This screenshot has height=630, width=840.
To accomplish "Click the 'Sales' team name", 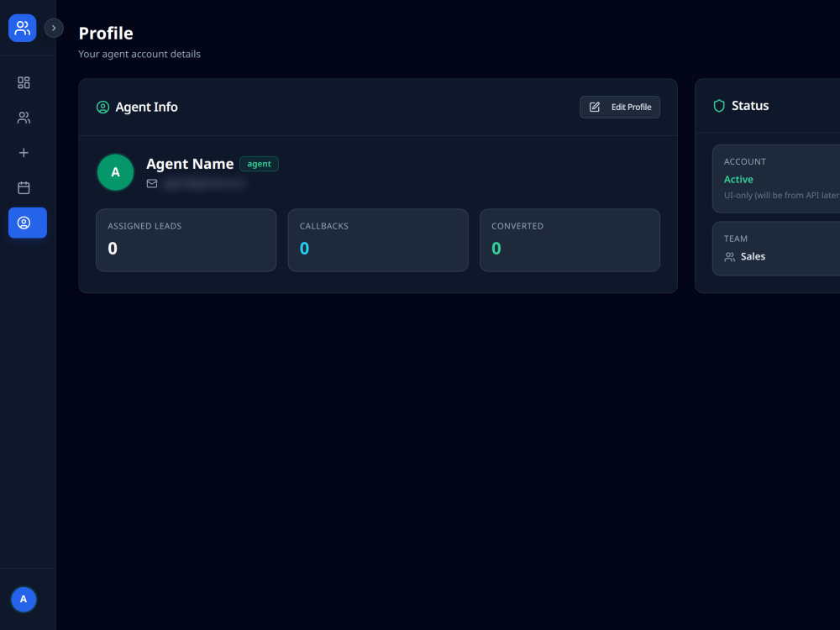I will coord(753,256).
